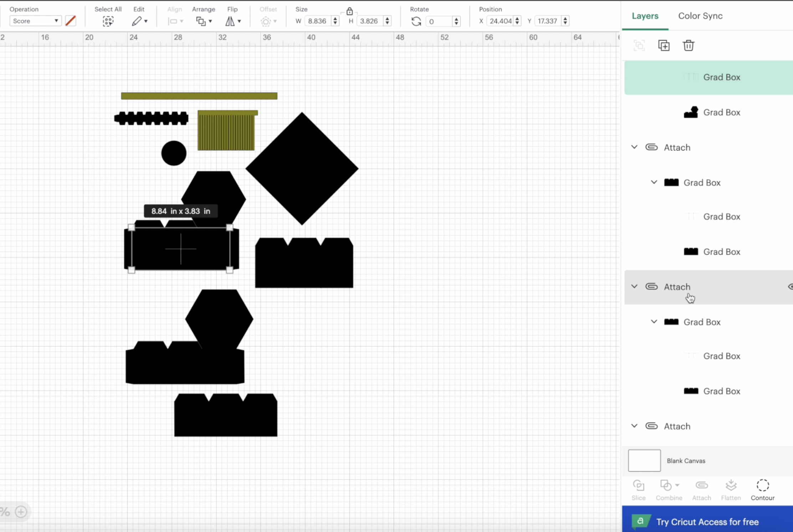Image resolution: width=793 pixels, height=532 pixels.
Task: Select the olive striped rectangle shape
Action: [226, 131]
